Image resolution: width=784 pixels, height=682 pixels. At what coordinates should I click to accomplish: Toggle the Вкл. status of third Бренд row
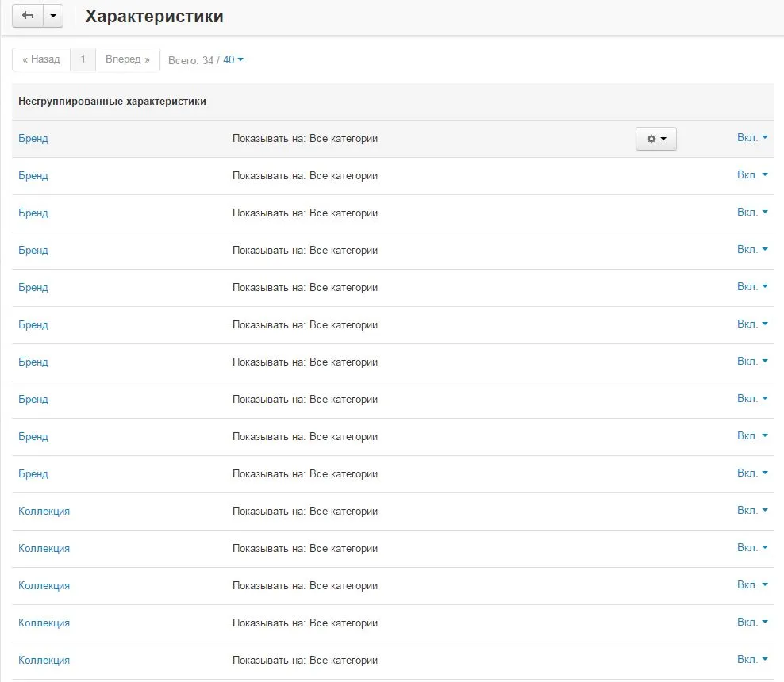[x=752, y=212]
